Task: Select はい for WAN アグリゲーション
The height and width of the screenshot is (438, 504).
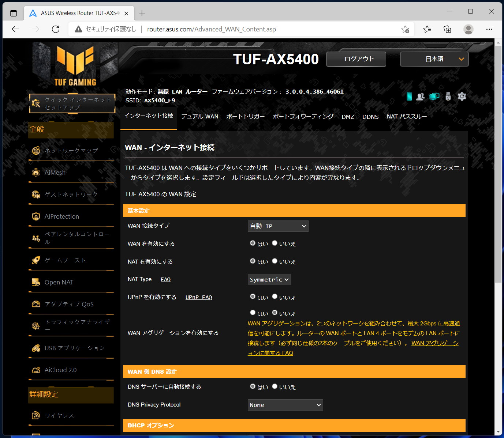Action: coord(253,313)
